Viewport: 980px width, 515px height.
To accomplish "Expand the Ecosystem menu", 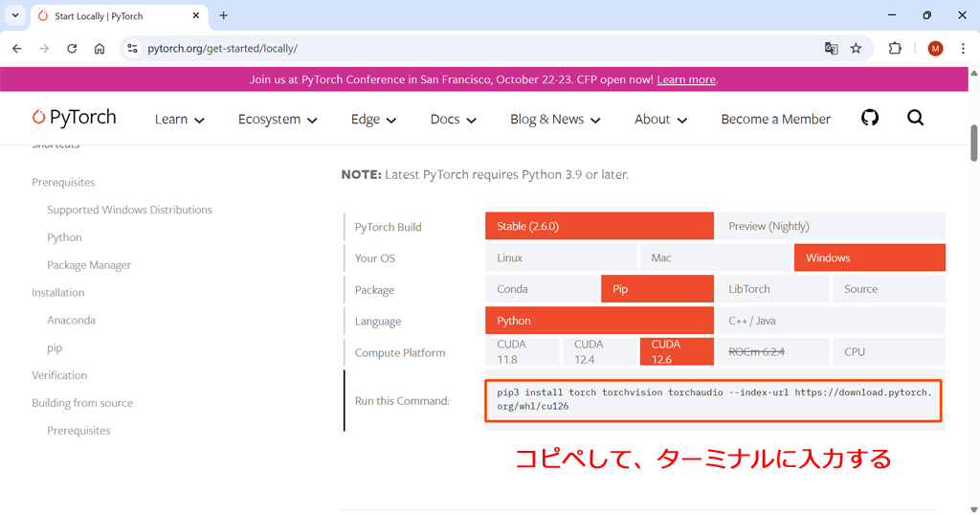I will click(x=278, y=120).
